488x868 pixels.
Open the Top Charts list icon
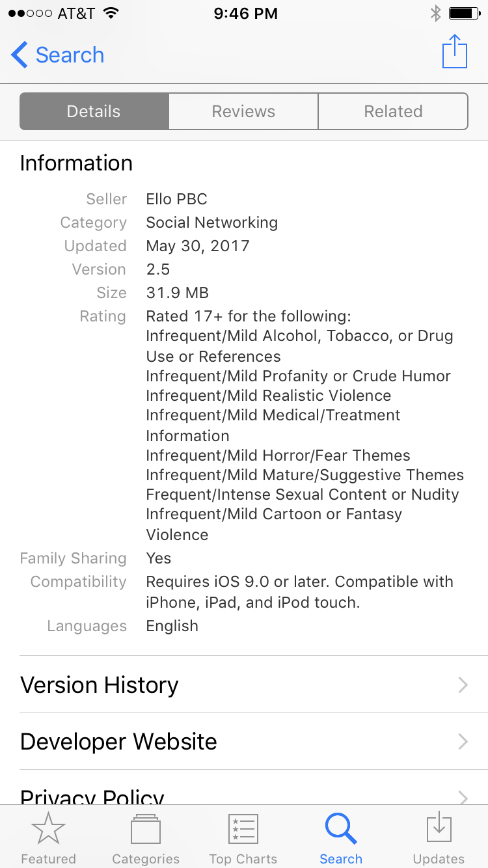click(243, 830)
